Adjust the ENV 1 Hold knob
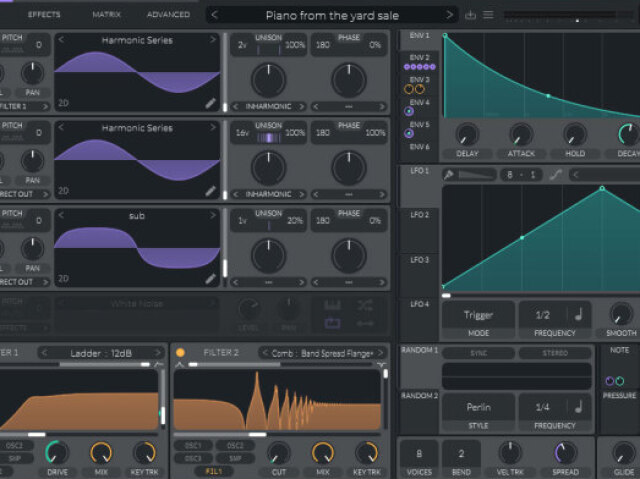Image resolution: width=640 pixels, height=479 pixels. [575, 135]
